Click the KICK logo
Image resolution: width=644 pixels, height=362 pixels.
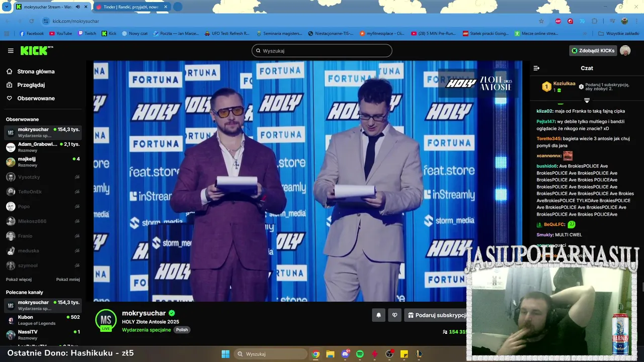click(x=36, y=50)
